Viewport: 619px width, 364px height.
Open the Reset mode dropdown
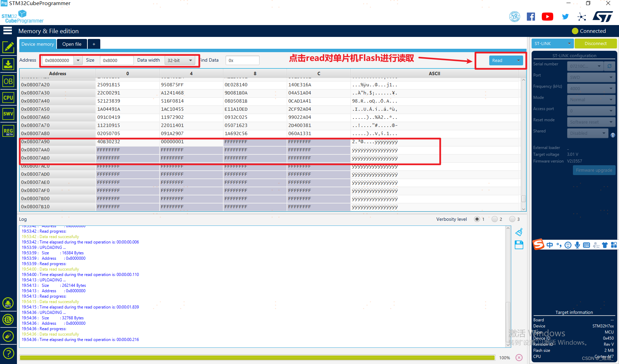tap(591, 122)
